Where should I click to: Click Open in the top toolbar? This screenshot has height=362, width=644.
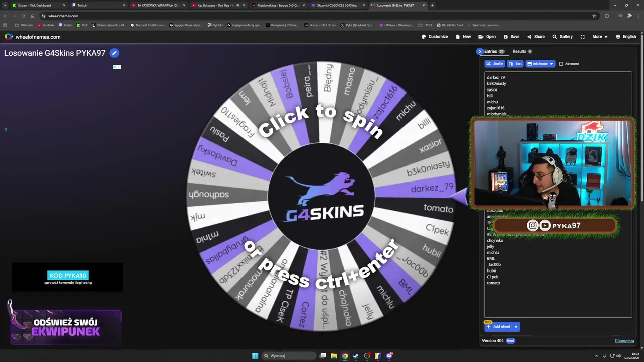[x=487, y=37]
